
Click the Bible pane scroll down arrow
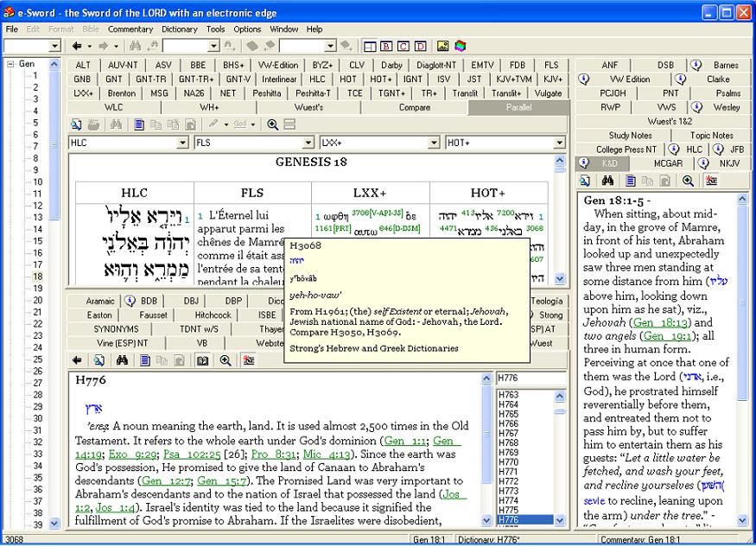coord(559,278)
